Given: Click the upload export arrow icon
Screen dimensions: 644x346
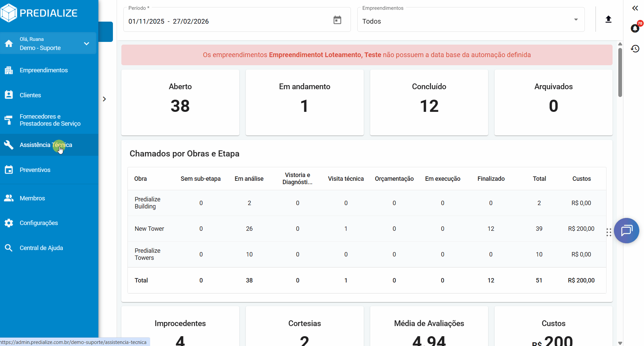Looking at the screenshot, I should 608,19.
